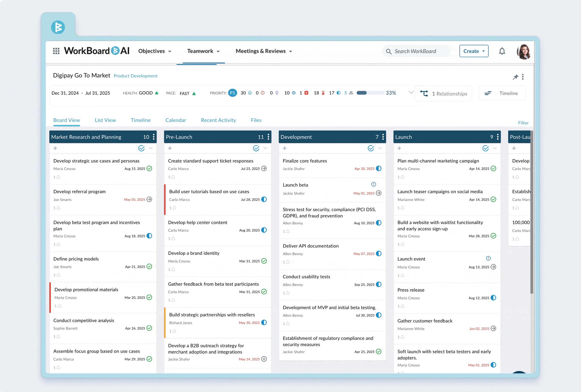Viewport: 581px width, 392px height.
Task: Open Launch column options menu
Action: tap(498, 137)
